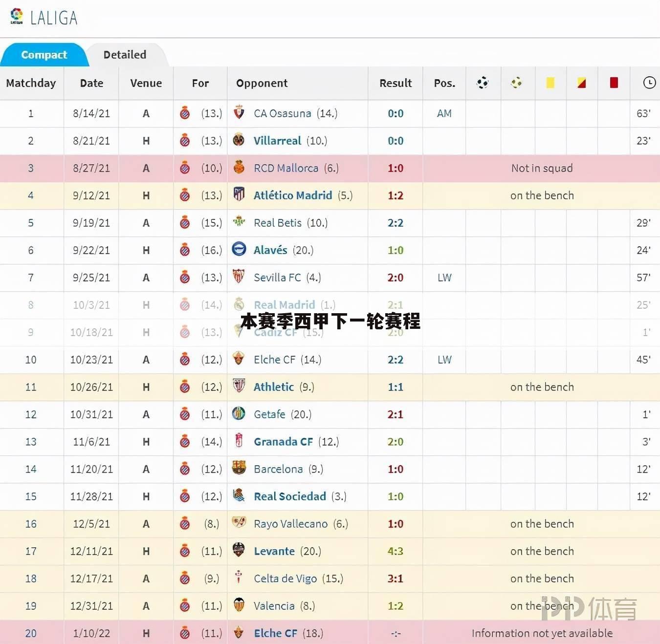Click the Opponent column header
Viewport: 660px width, 644px height.
pyautogui.click(x=262, y=83)
